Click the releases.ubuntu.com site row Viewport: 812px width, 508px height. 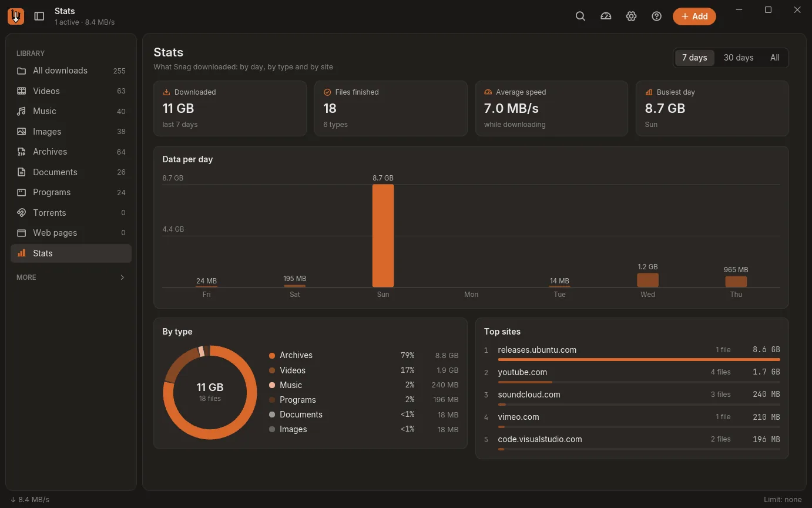click(x=632, y=352)
